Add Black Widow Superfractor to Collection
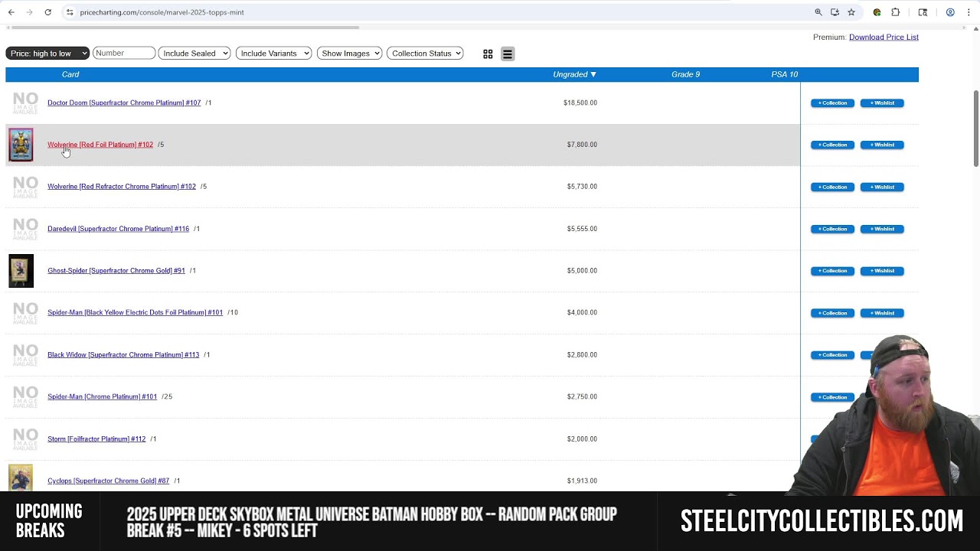Image resolution: width=980 pixels, height=551 pixels. 832,355
